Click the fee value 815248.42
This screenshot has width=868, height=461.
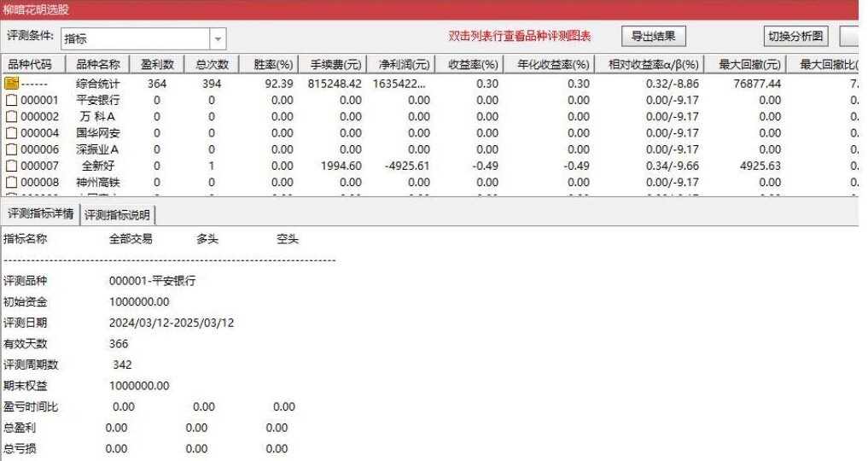point(335,84)
